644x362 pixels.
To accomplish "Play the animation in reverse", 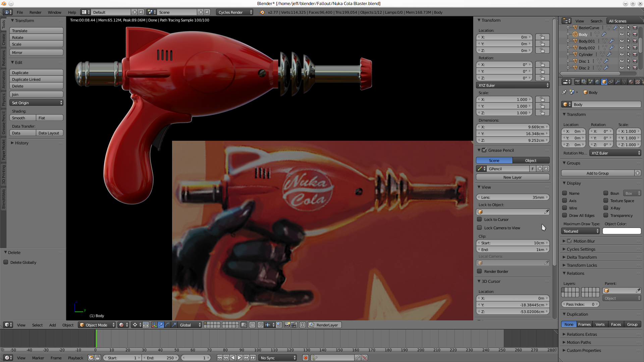I will point(233,358).
